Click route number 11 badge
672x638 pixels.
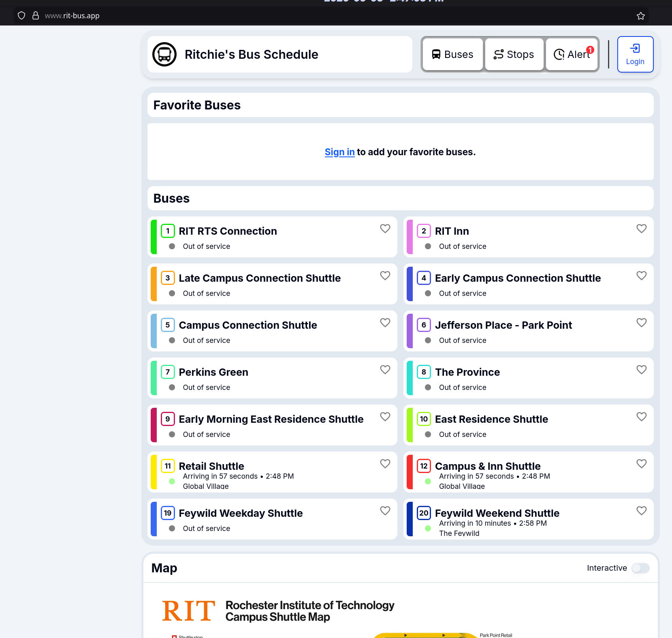[x=168, y=466]
